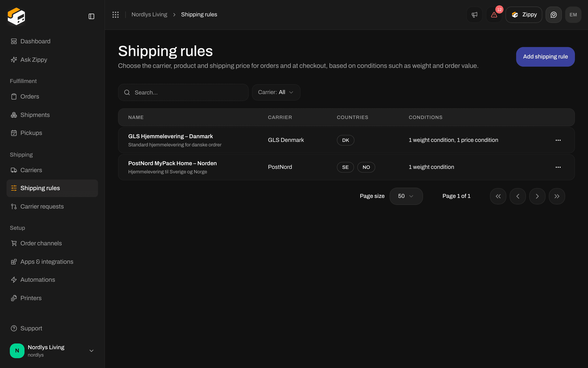Viewport: 588px width, 368px height.
Task: Expand the Carrier: All filter dropdown
Action: point(276,92)
